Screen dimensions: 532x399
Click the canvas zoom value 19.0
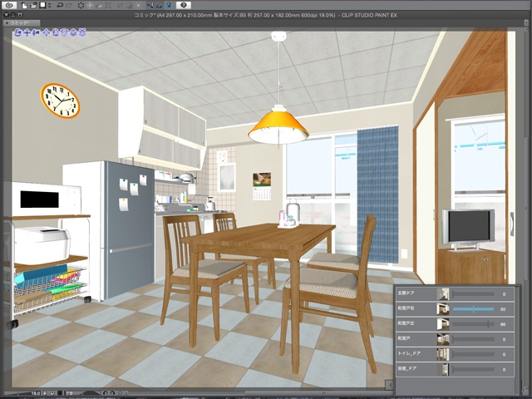pos(36,393)
